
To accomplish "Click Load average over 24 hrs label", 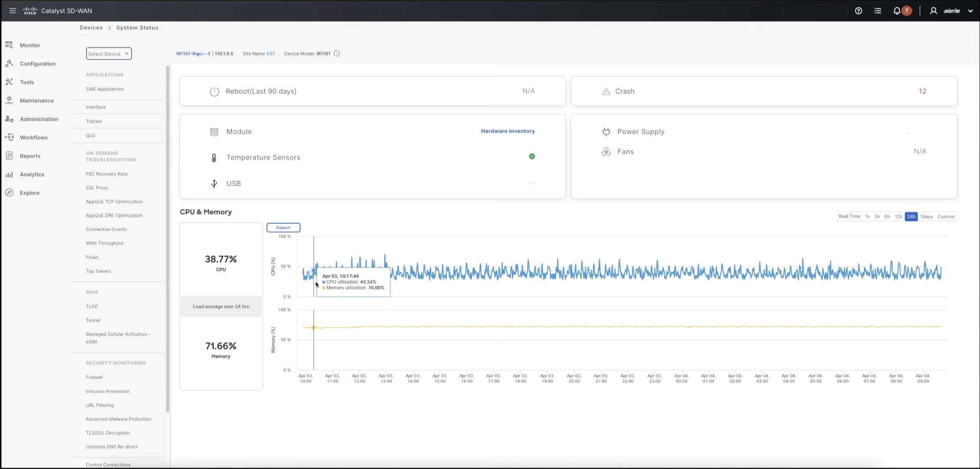I will (x=221, y=306).
